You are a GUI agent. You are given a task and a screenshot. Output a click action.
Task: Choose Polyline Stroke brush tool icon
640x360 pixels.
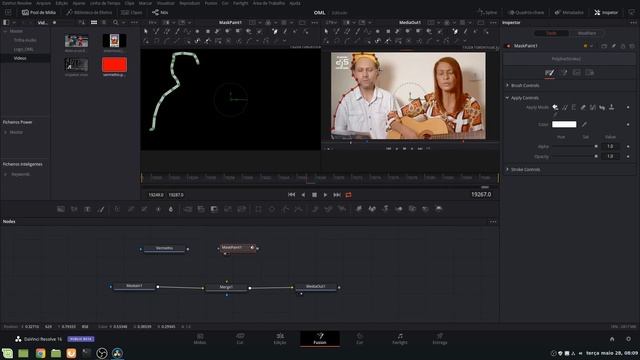[x=550, y=73]
